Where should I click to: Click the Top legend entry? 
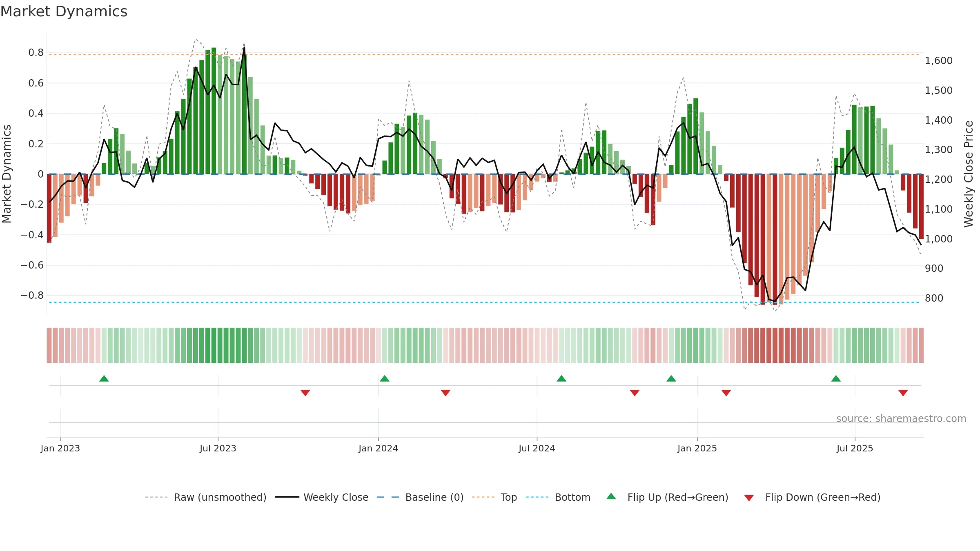[494, 497]
